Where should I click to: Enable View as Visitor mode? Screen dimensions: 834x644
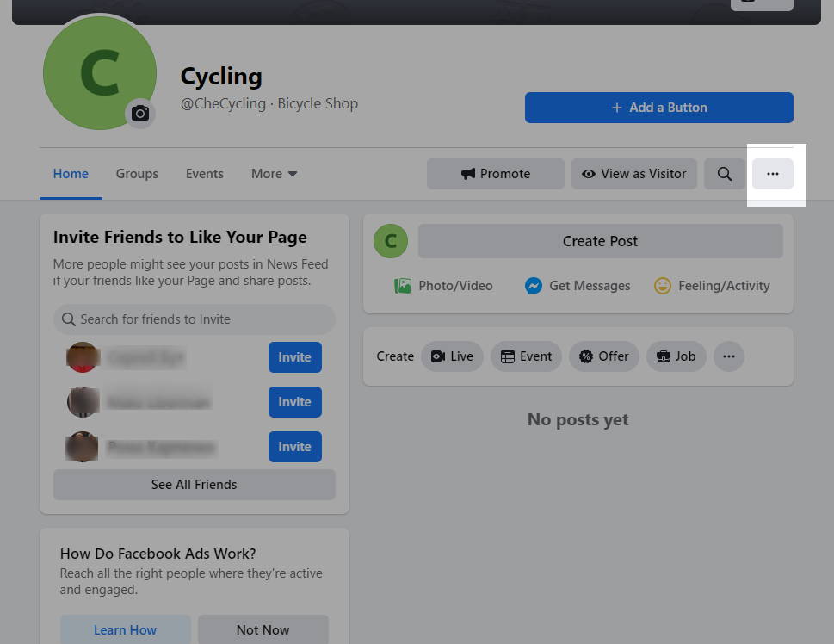point(633,174)
